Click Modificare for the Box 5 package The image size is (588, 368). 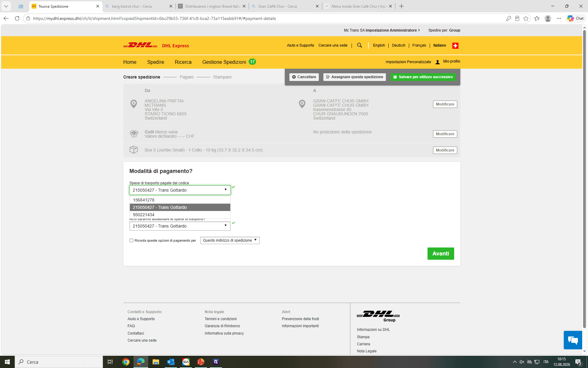[445, 150]
